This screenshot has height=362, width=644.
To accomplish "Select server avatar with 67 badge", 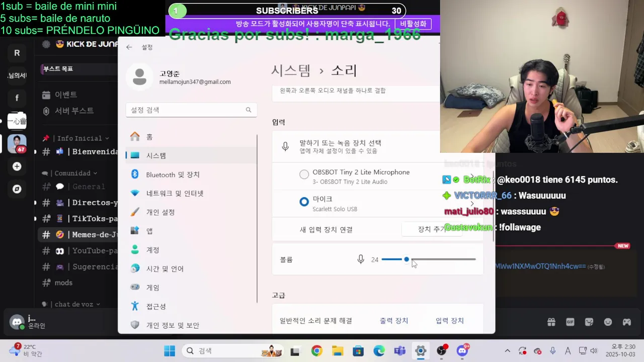I will [x=17, y=144].
